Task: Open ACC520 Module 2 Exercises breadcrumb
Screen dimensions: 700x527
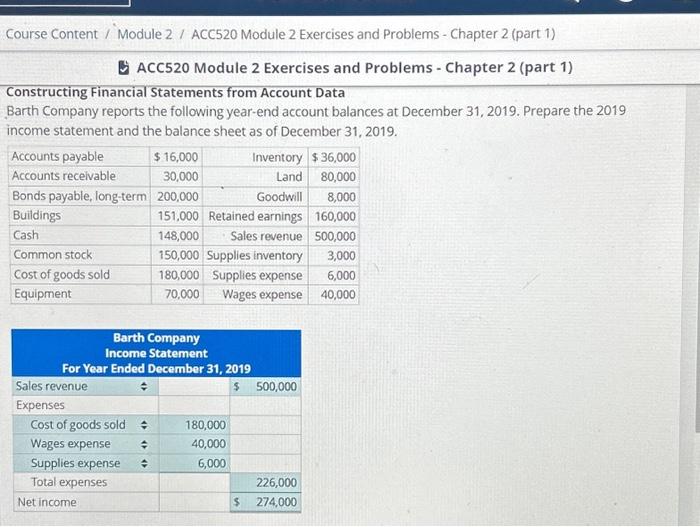Action: point(373,34)
